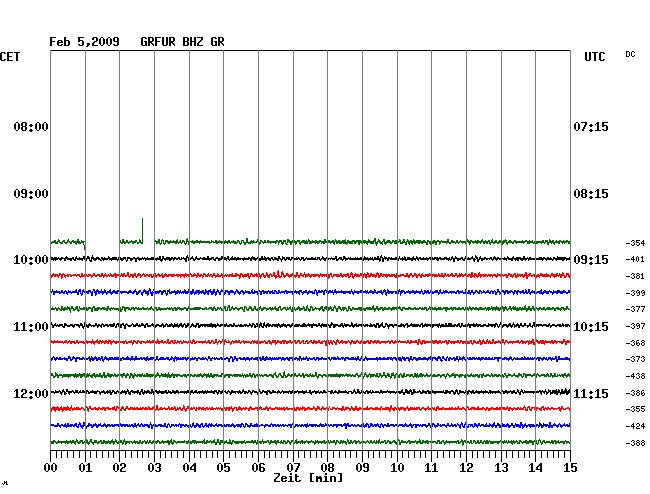Click minute tick label "10"

397,468
